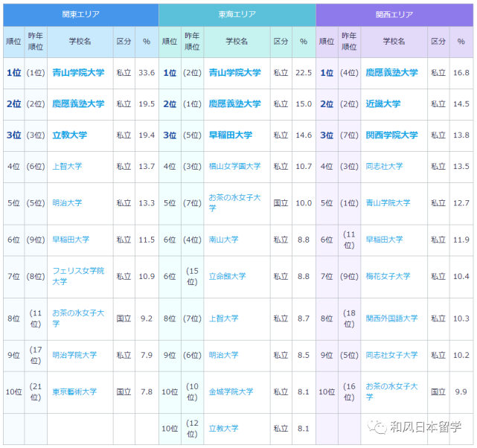Click the (18位) last-year rank cell
Image resolution: width=477 pixels, height=448 pixels.
[349, 319]
